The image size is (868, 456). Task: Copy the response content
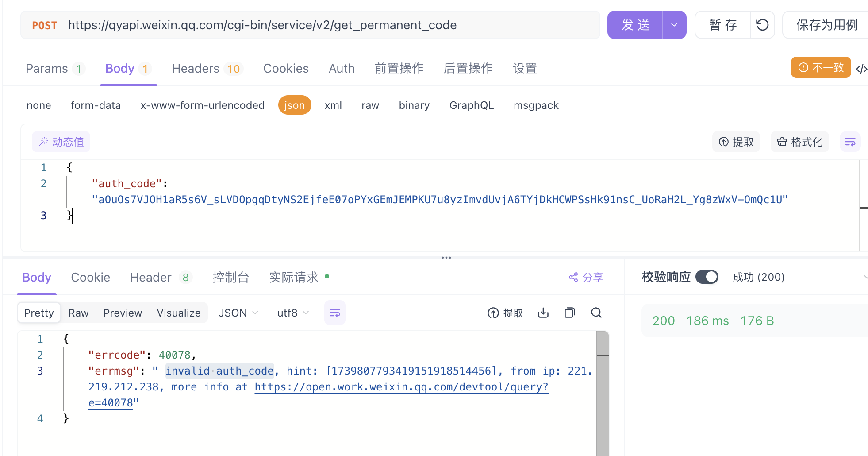pos(569,313)
